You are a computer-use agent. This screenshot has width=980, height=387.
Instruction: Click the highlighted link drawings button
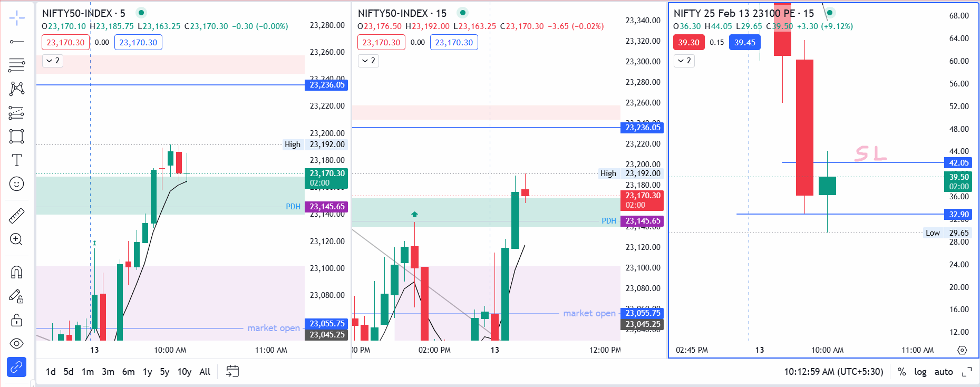[x=16, y=367]
